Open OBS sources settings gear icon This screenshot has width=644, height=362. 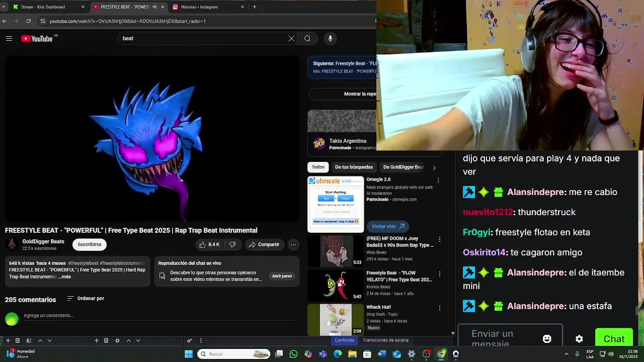point(117,341)
